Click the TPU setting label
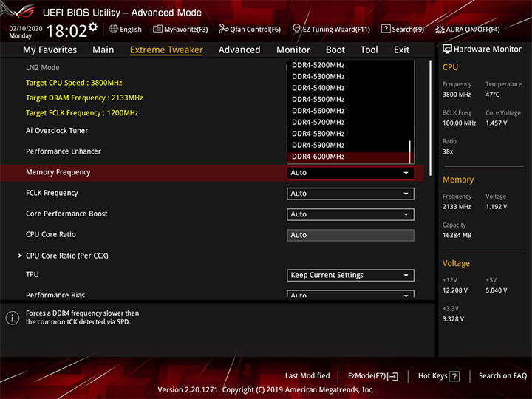The height and width of the screenshot is (399, 532). [x=33, y=274]
